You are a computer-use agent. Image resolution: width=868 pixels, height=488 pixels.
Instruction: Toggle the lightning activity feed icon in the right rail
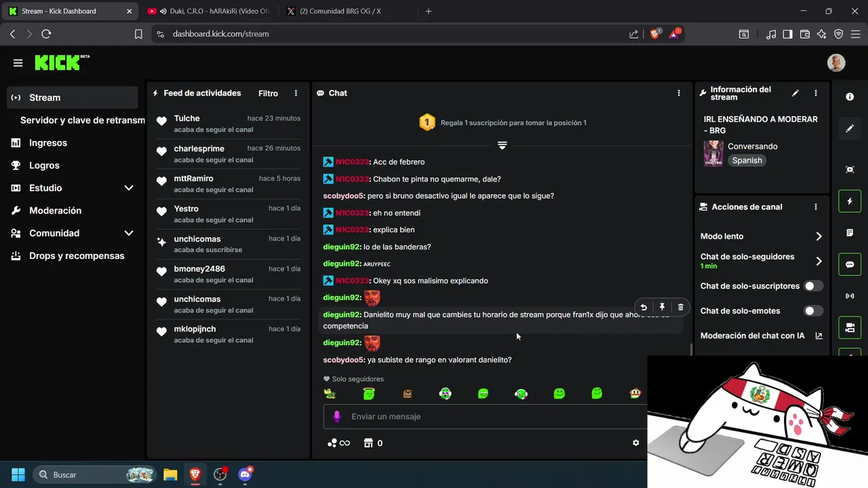click(850, 201)
